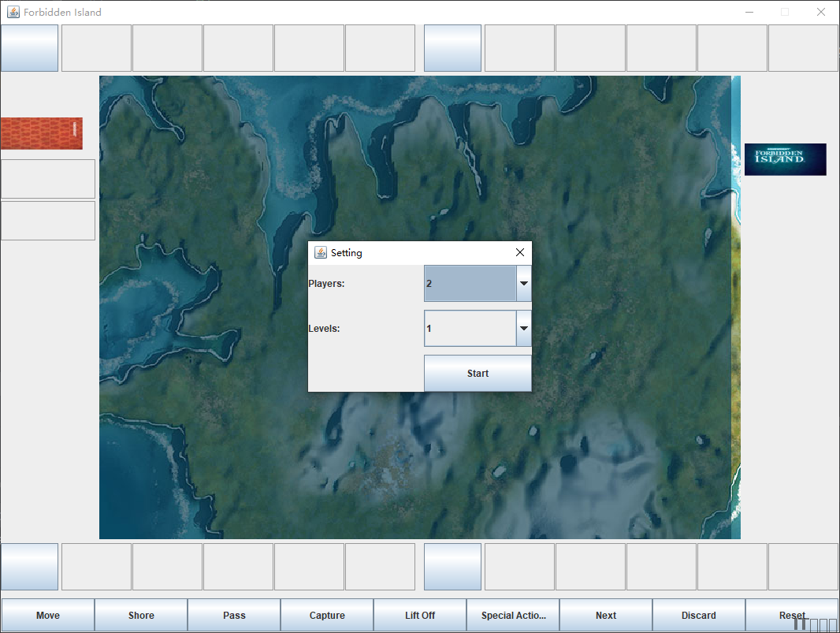Start the game from the Setting dialog
Image resolution: width=840 pixels, height=633 pixels.
(478, 373)
